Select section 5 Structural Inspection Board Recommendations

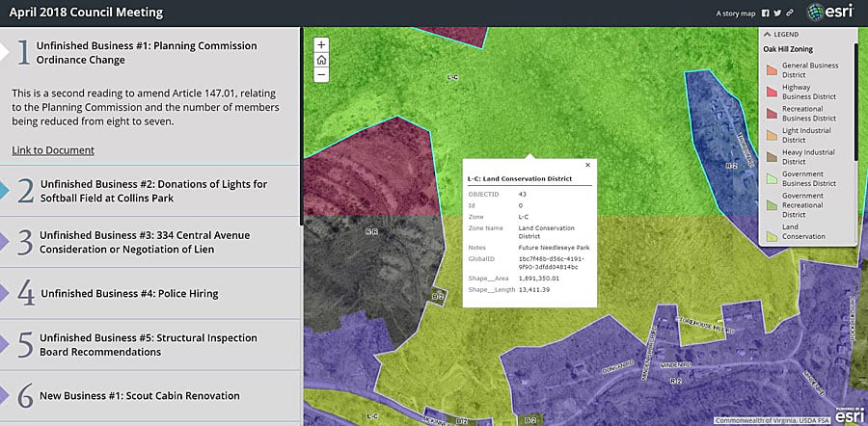[149, 345]
